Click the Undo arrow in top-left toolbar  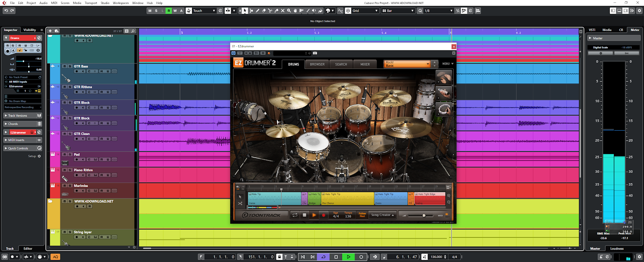(6, 10)
